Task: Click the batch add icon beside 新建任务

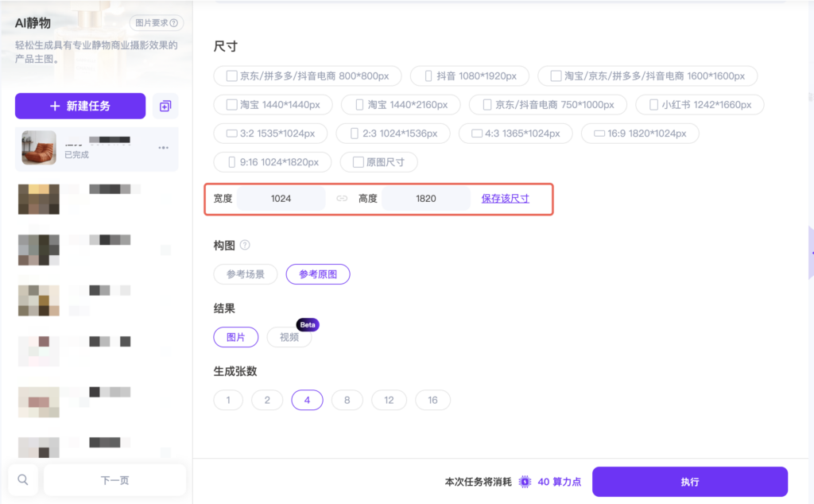Action: pos(165,107)
